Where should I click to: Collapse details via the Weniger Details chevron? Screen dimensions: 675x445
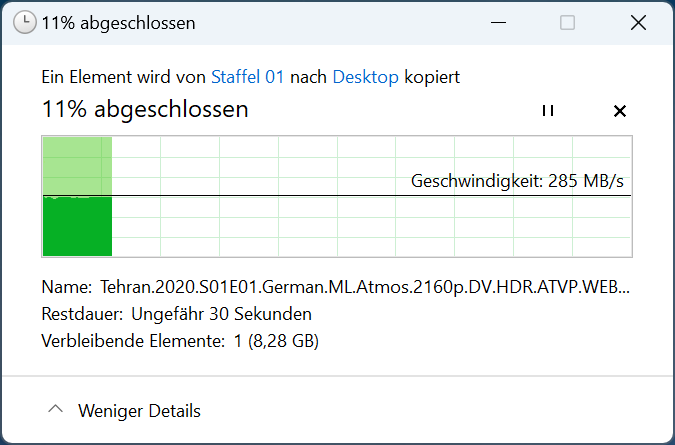click(x=56, y=409)
